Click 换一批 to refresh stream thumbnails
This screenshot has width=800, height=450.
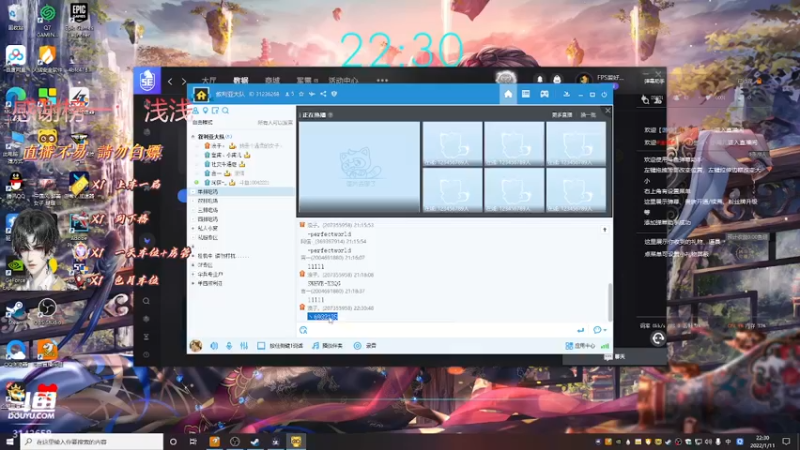click(x=588, y=115)
